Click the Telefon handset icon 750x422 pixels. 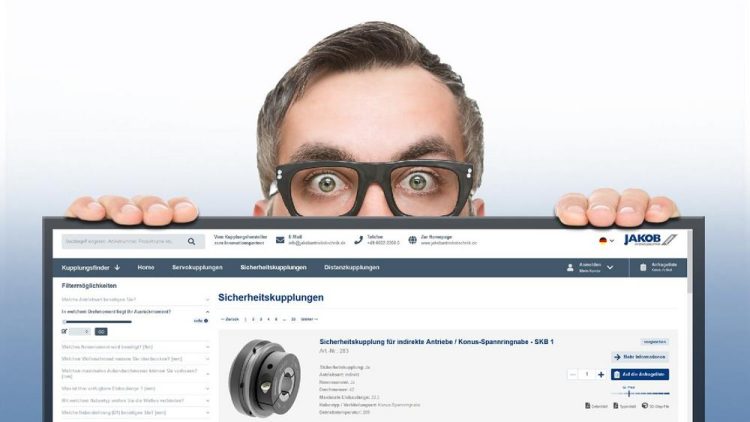[359, 240]
